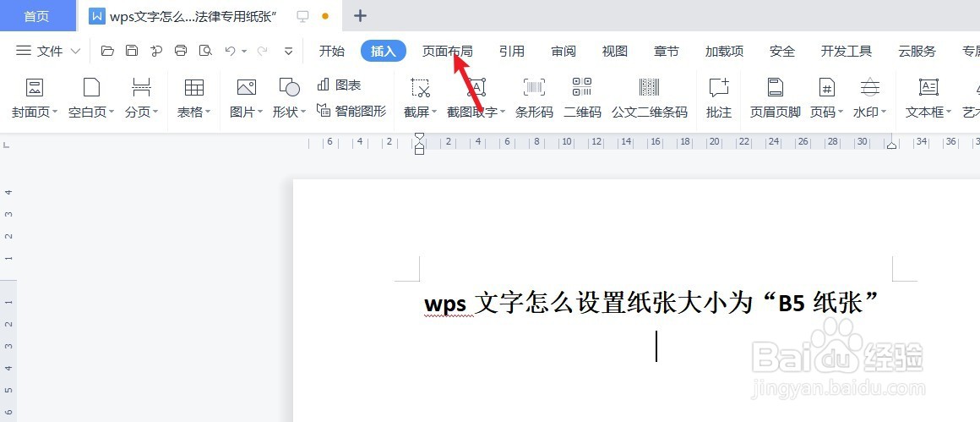Click the Redo icon
This screenshot has height=422, width=980.
pyautogui.click(x=263, y=52)
